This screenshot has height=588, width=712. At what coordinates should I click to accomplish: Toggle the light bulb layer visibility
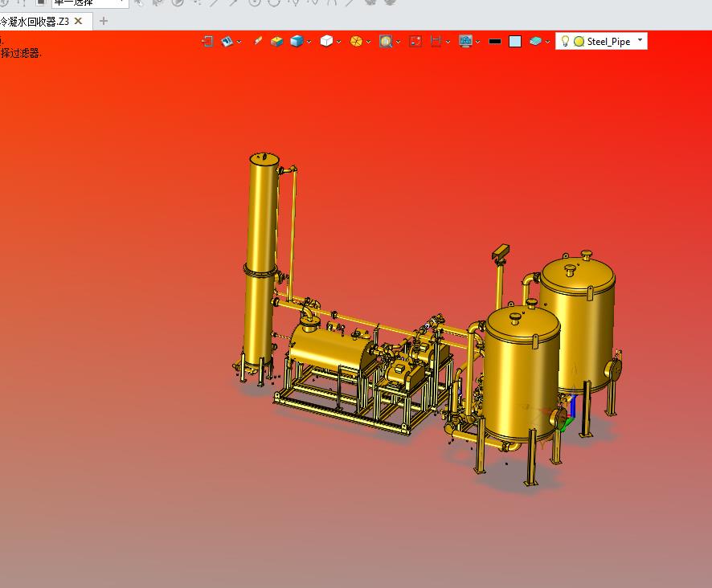565,41
